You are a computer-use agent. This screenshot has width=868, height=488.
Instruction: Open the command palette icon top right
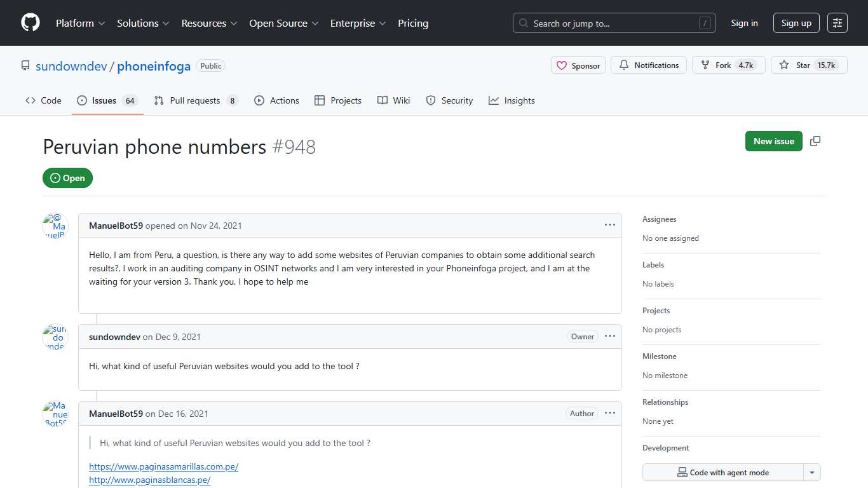(837, 23)
